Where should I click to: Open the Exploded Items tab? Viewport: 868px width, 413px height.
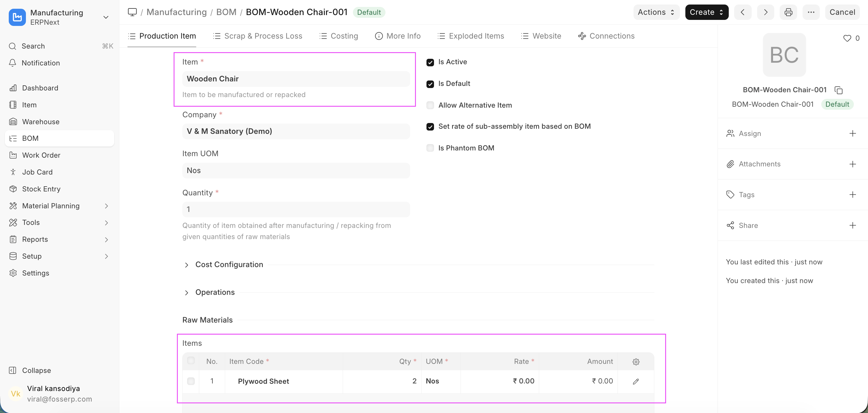[x=471, y=36]
